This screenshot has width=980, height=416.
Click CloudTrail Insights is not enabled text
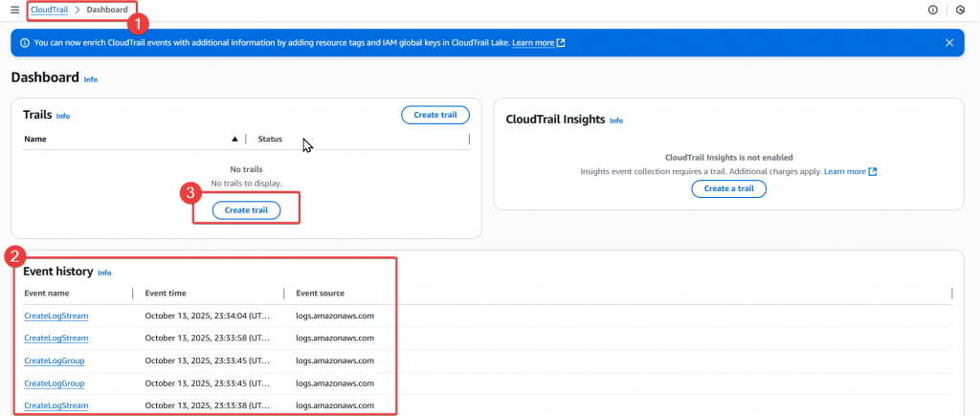pyautogui.click(x=728, y=158)
